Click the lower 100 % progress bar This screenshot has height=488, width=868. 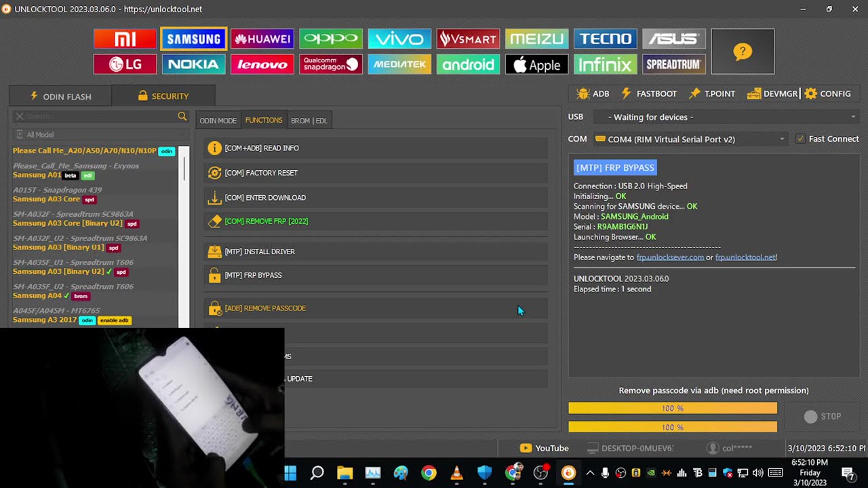673,427
